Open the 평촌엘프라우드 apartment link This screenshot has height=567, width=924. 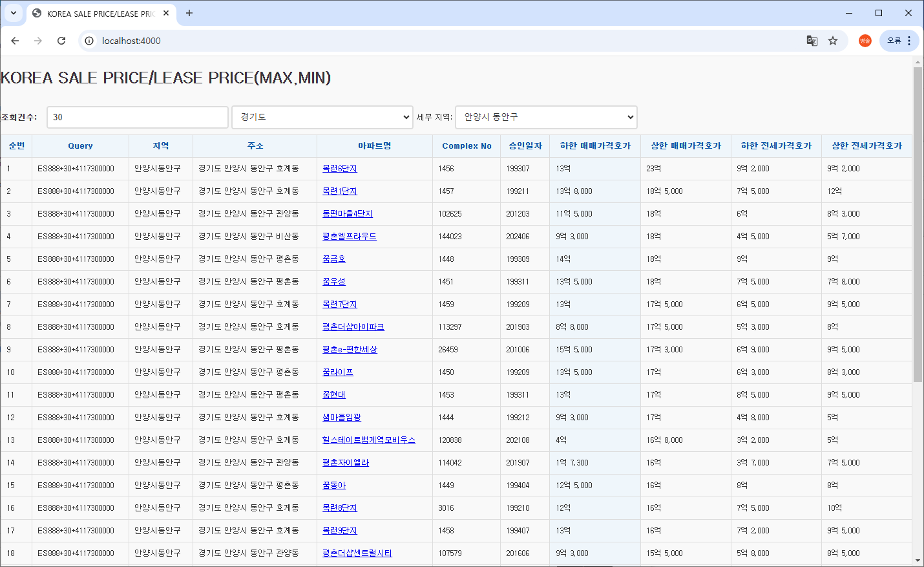350,237
